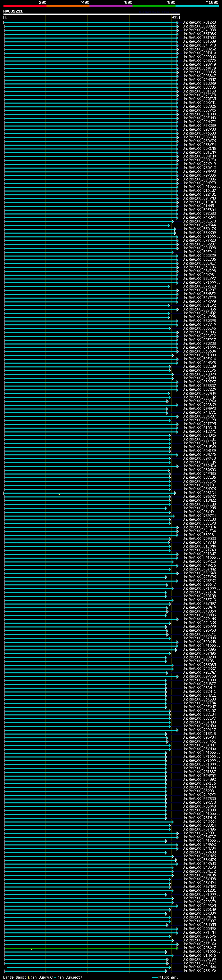
Task: Select the UniRef100_Q9N9V3 label
Action: point(199,408)
